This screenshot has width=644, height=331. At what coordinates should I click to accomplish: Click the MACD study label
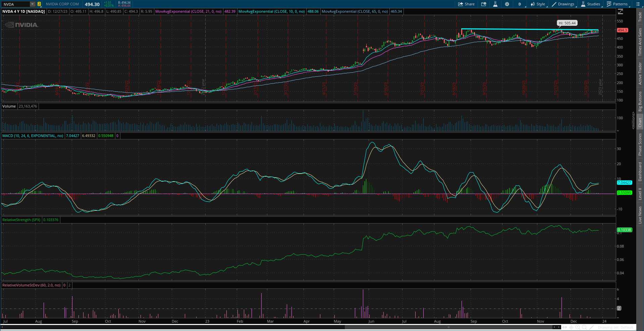33,136
